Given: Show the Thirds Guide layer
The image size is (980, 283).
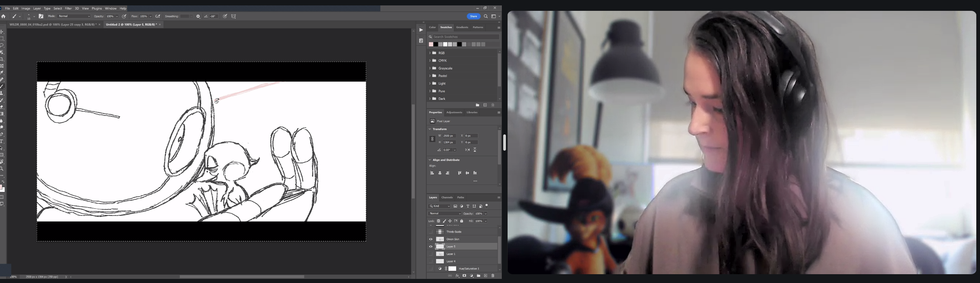Looking at the screenshot, I should [x=431, y=232].
